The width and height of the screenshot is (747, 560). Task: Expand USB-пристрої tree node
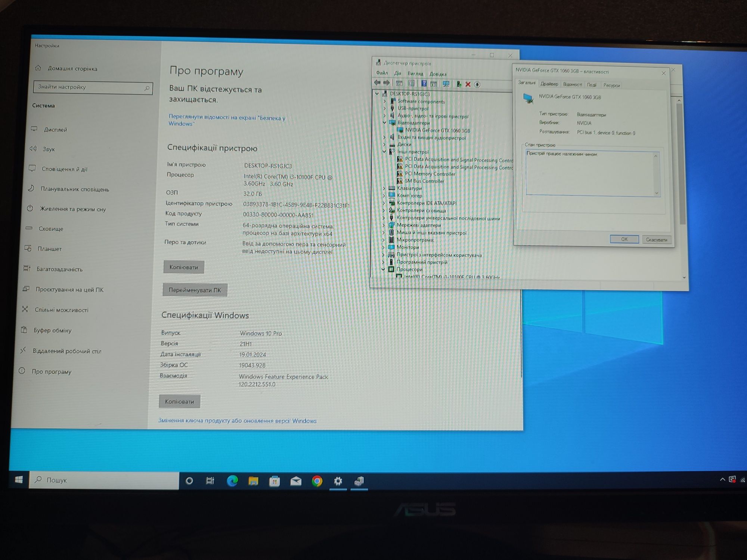pyautogui.click(x=384, y=108)
